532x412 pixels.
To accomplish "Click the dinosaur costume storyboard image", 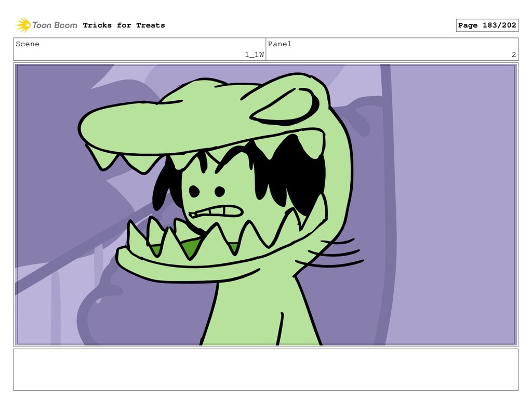I will 265,205.
